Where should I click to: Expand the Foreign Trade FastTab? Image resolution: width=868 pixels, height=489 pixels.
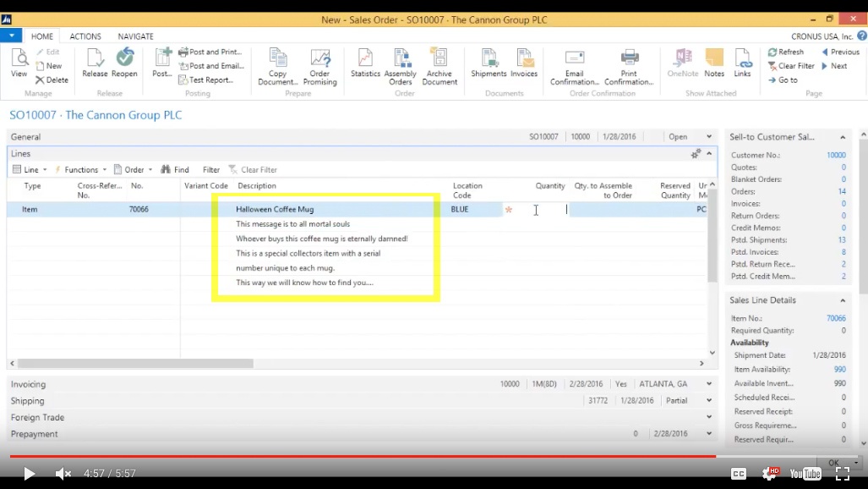(x=709, y=417)
